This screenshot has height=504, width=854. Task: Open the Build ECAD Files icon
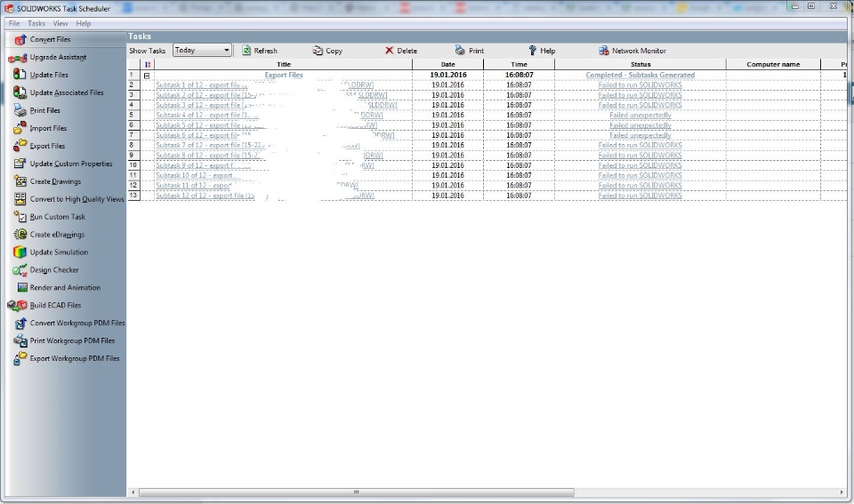[x=18, y=306]
